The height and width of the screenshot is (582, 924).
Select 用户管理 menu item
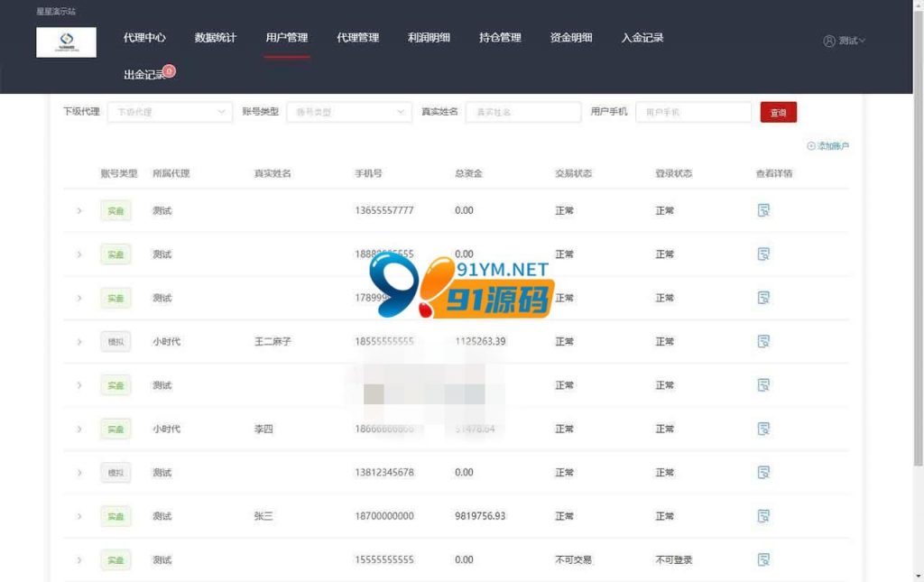click(x=287, y=38)
